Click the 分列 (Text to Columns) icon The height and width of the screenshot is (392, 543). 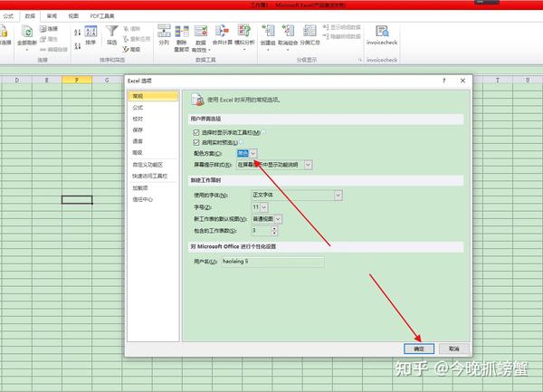(164, 31)
